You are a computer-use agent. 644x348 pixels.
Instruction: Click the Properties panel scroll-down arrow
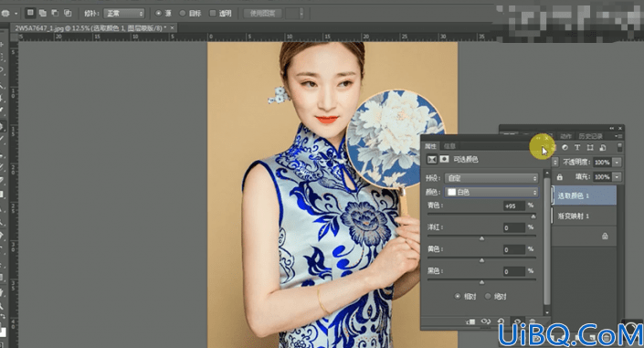546,312
